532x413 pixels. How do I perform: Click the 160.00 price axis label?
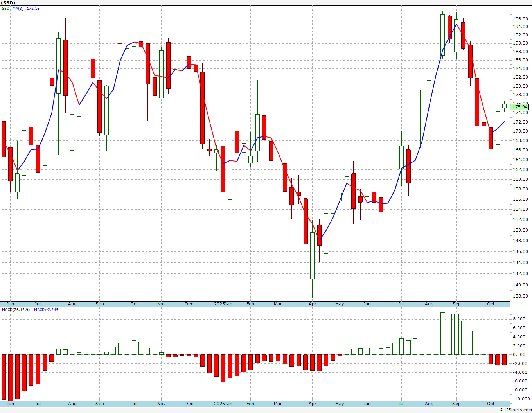[520, 179]
